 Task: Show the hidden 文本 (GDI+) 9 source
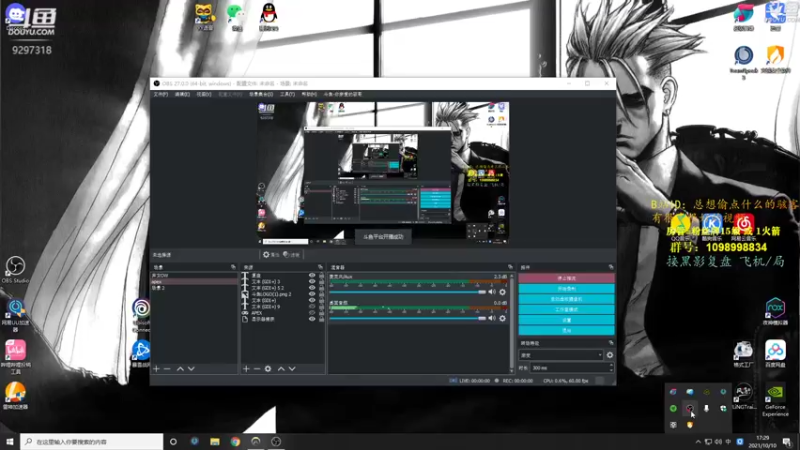(312, 307)
